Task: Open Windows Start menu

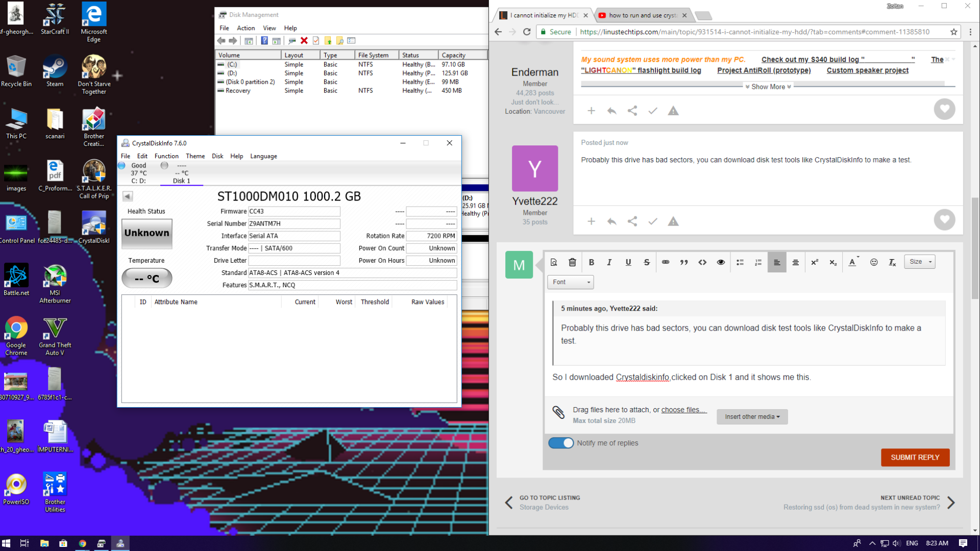Action: (6, 543)
